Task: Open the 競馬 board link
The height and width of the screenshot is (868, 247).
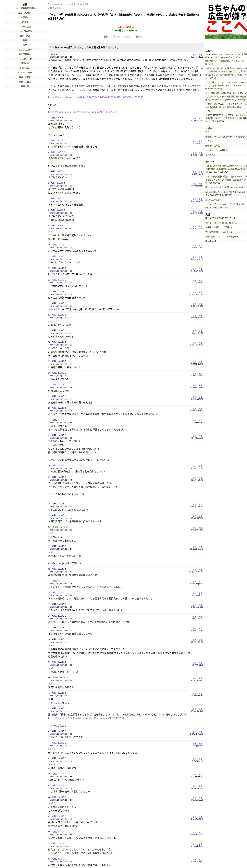Action: (x=25, y=45)
